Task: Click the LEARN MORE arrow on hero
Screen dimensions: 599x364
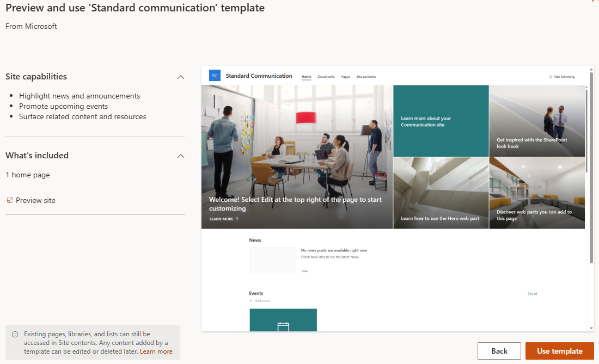Action: coord(236,219)
